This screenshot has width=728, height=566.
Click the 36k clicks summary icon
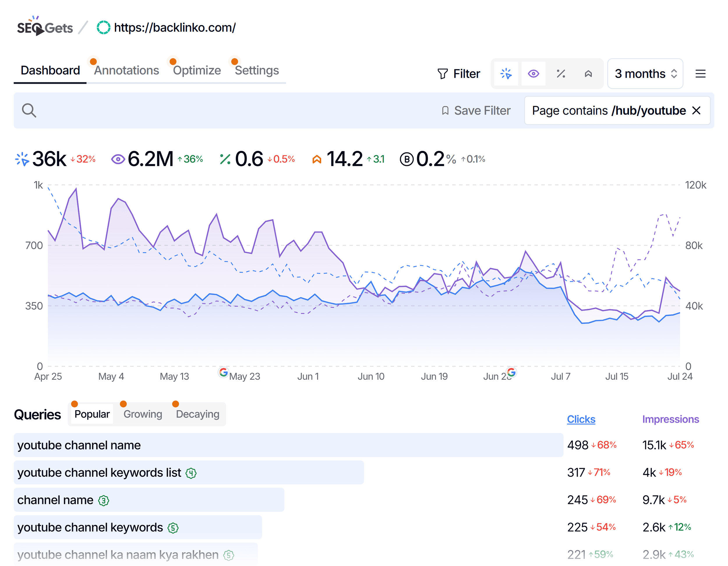22,159
